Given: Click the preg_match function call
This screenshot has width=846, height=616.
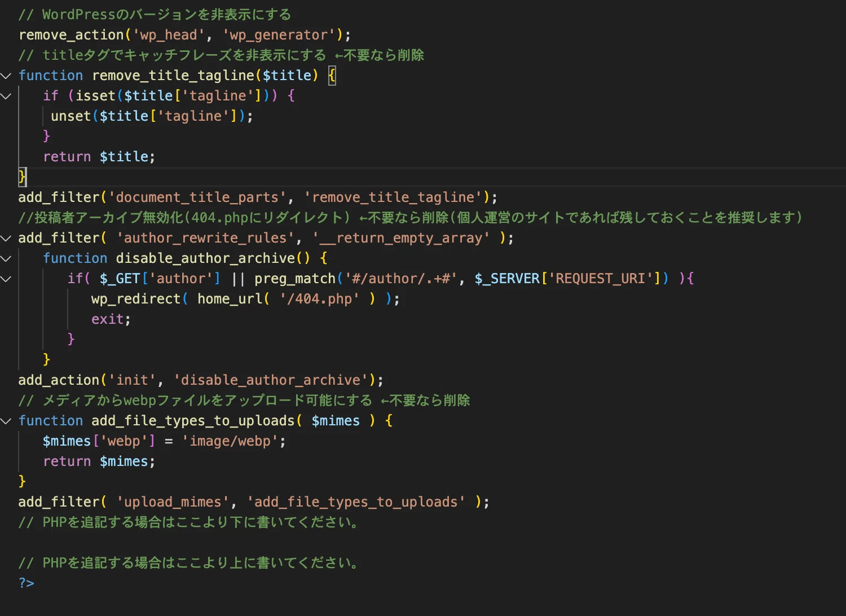Looking at the screenshot, I should click(x=295, y=279).
